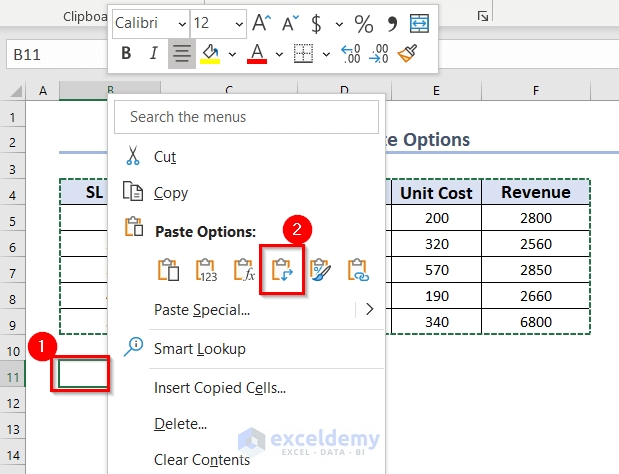Image resolution: width=619 pixels, height=474 pixels.
Task: Open Paste Special... menu entry
Action: pos(202,310)
